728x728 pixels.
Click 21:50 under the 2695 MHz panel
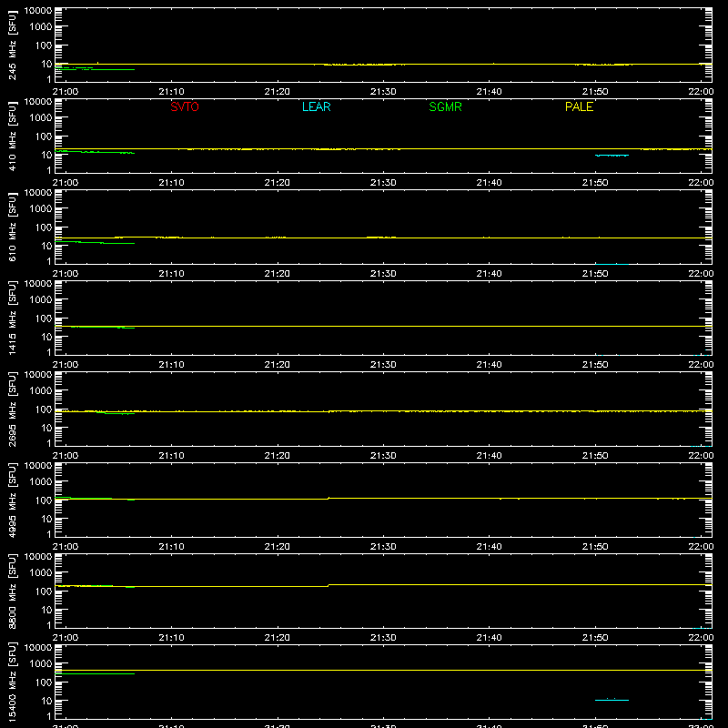(x=595, y=456)
